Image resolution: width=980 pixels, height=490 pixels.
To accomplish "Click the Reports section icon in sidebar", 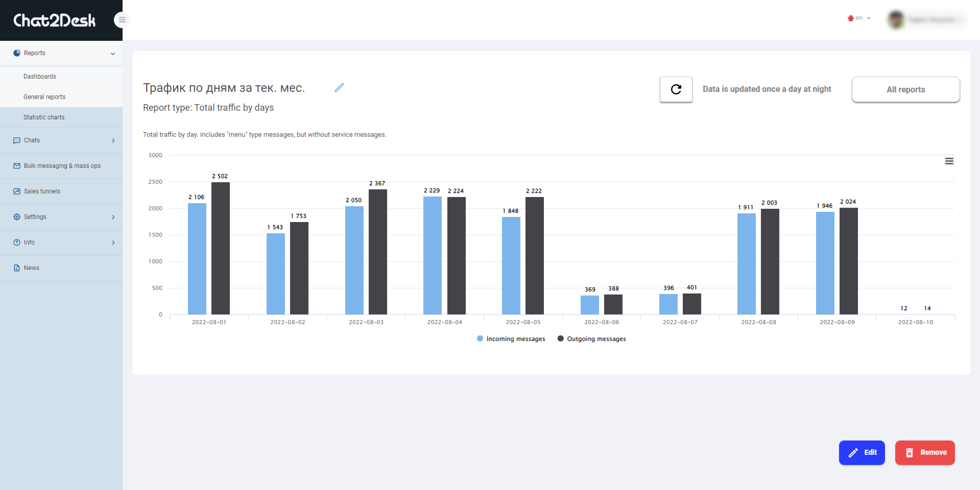I will (x=16, y=53).
